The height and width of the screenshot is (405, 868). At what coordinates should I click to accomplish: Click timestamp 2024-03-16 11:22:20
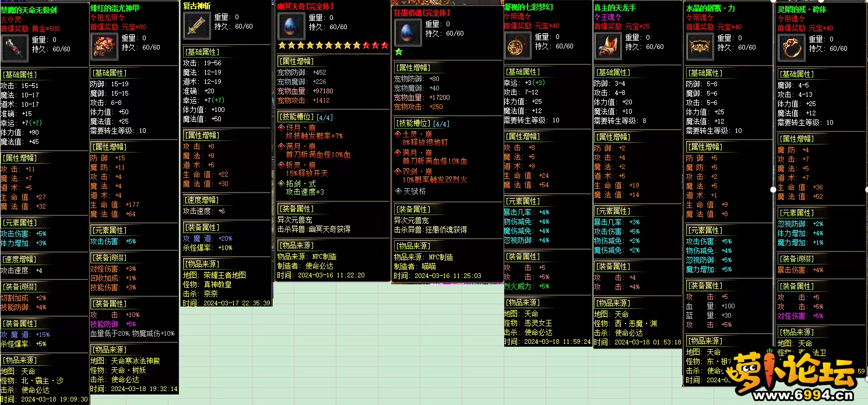(x=321, y=276)
